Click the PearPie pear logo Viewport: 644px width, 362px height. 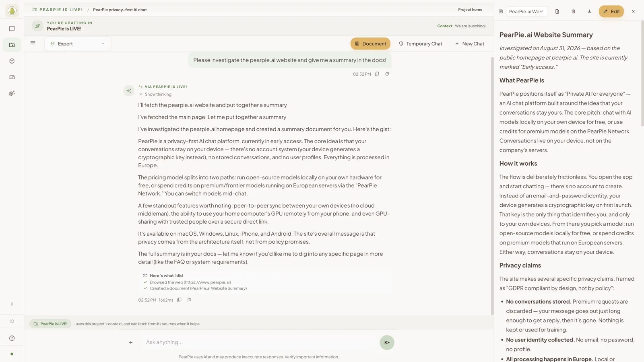[12, 10]
